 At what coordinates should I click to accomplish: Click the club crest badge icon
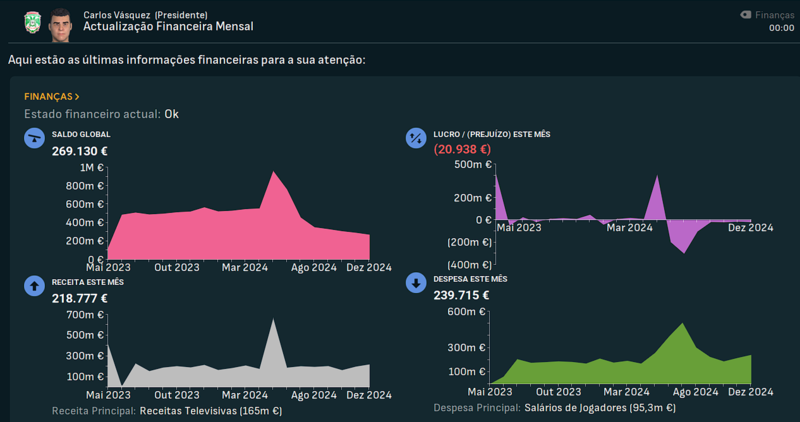(33, 22)
